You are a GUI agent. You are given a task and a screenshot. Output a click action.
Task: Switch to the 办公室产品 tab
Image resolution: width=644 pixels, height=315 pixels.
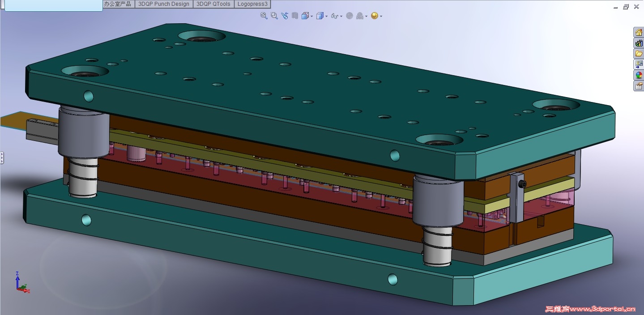pos(118,4)
